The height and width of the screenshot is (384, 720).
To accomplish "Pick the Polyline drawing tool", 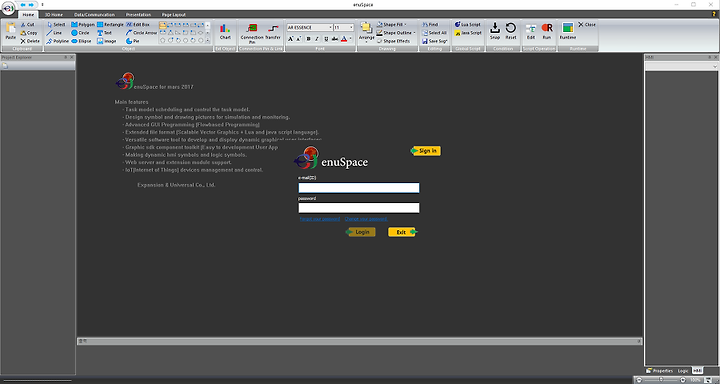I will [57, 41].
